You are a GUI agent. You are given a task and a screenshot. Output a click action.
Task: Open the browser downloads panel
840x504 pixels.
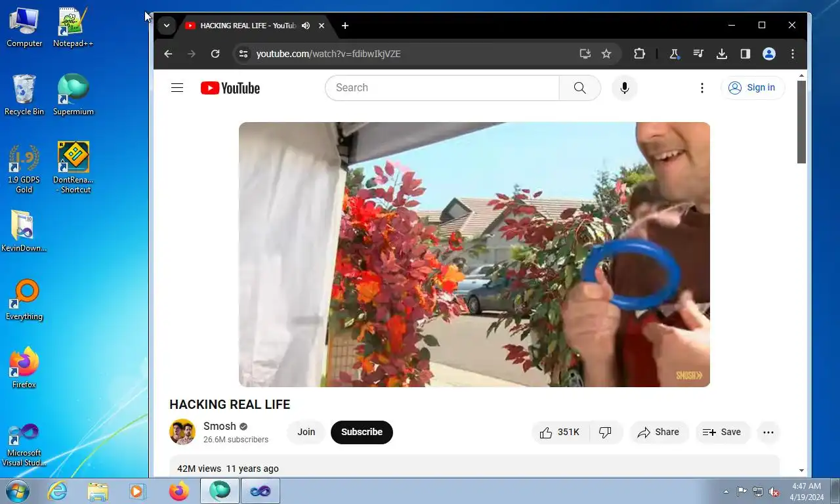tap(722, 54)
